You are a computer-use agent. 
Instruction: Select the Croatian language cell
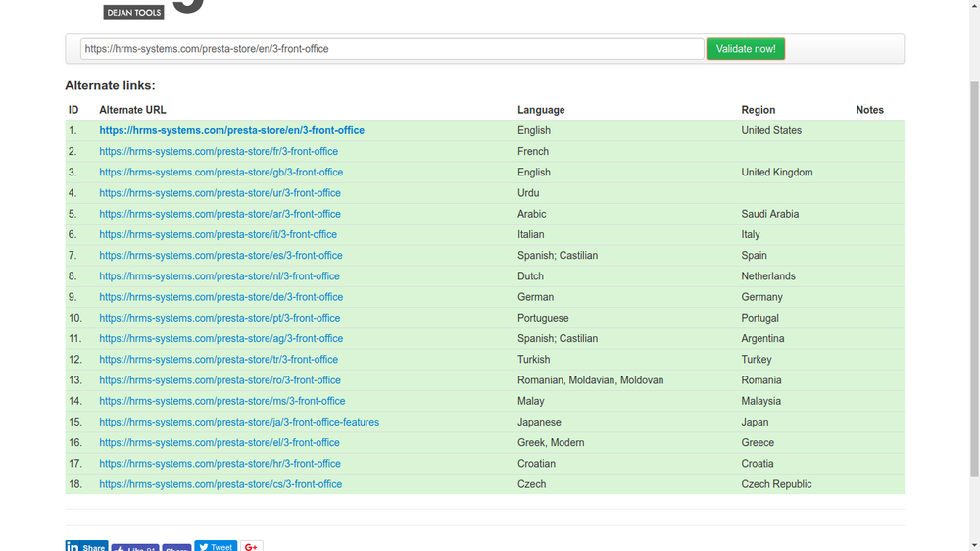point(536,464)
